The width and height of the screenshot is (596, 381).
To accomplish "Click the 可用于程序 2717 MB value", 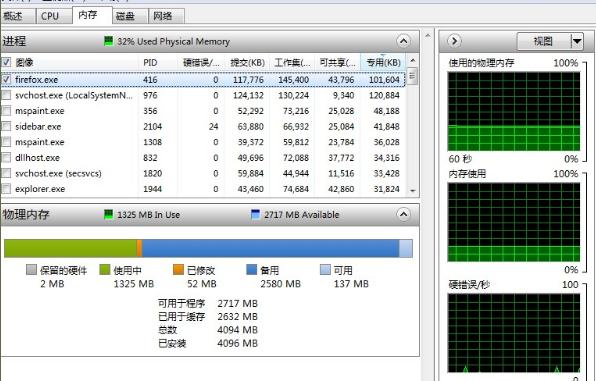I will [x=238, y=303].
